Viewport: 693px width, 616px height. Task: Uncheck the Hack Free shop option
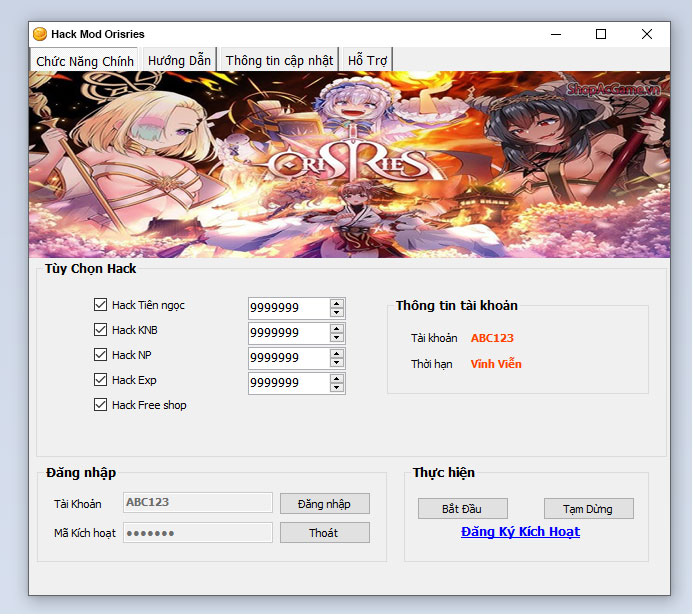tap(100, 405)
